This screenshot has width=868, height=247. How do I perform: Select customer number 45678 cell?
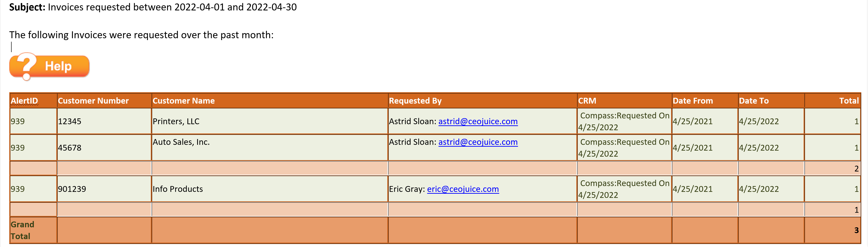(x=104, y=148)
